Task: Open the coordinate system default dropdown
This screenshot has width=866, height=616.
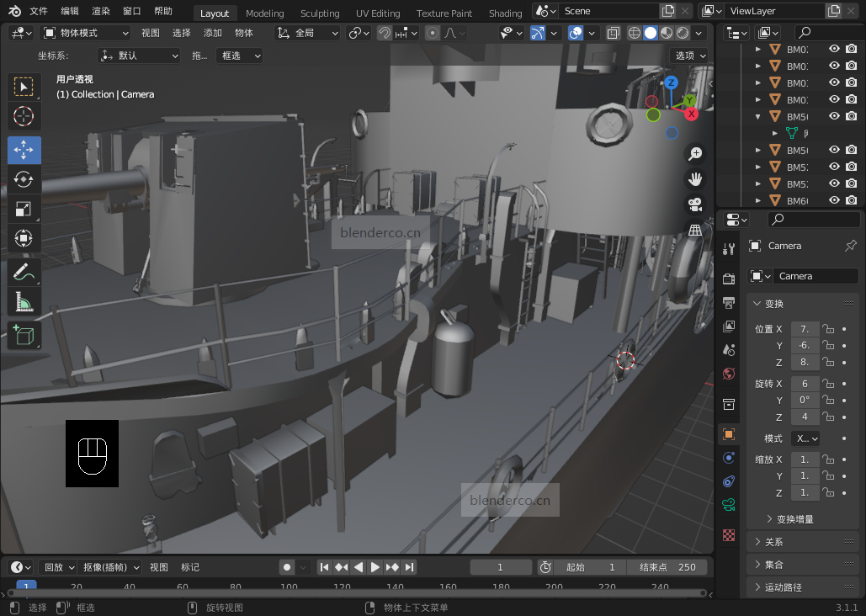Action: [139, 56]
